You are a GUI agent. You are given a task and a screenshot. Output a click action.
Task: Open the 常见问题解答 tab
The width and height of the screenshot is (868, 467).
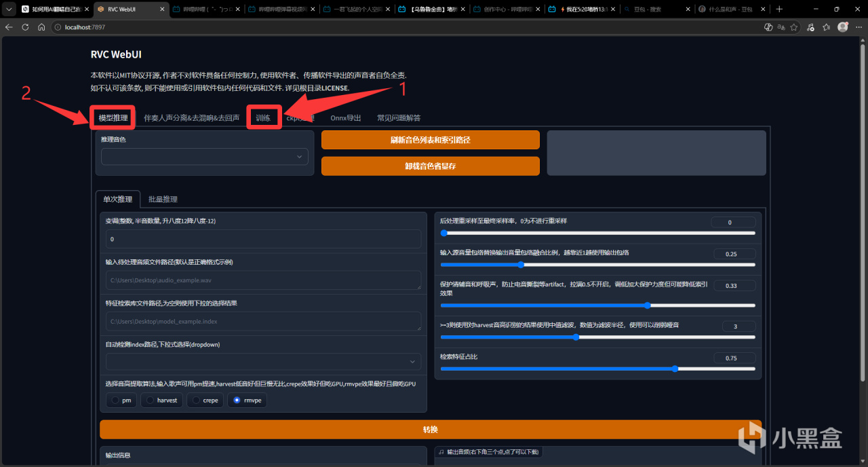[399, 117]
